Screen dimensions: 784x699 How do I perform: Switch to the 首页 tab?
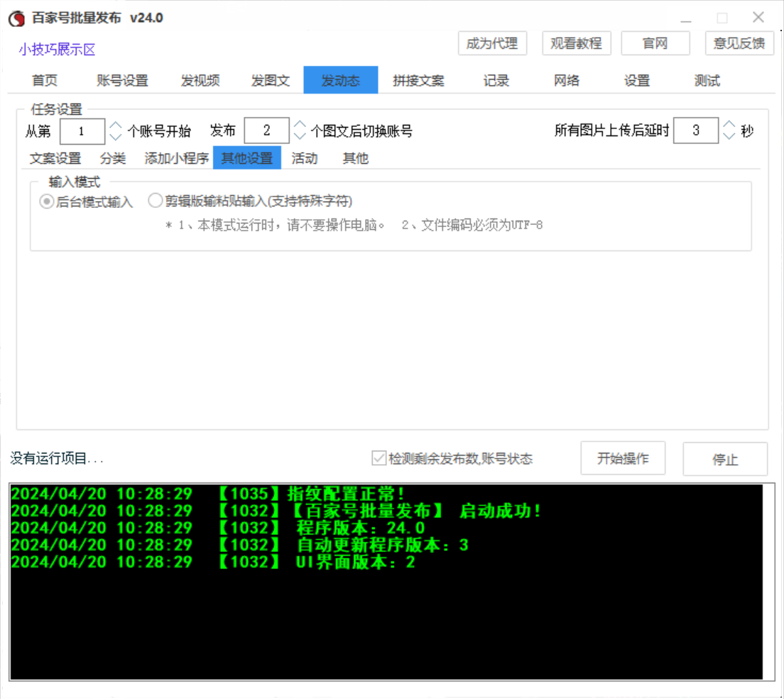pos(45,80)
